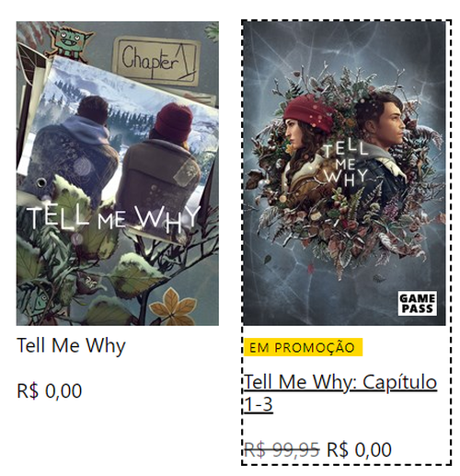Click the R$ 0,00 sale price for Capítulo 1-3
Image resolution: width=460 pixels, height=476 pixels.
[x=359, y=450]
